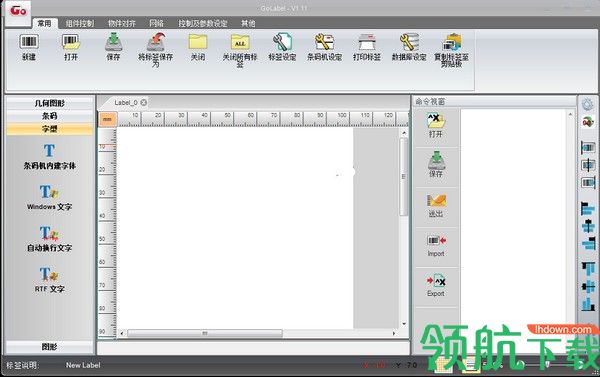Click the 命令视窗 panel title

tap(430, 101)
